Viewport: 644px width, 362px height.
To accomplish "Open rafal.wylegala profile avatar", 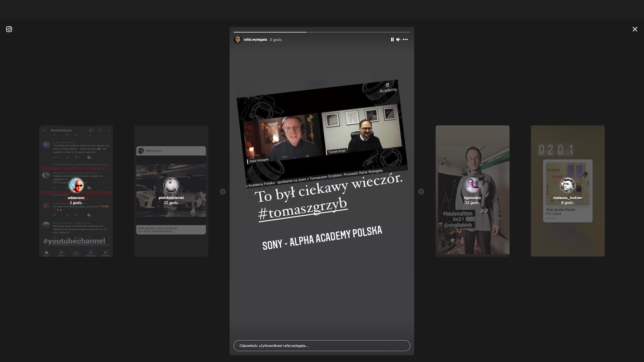I will click(238, 39).
